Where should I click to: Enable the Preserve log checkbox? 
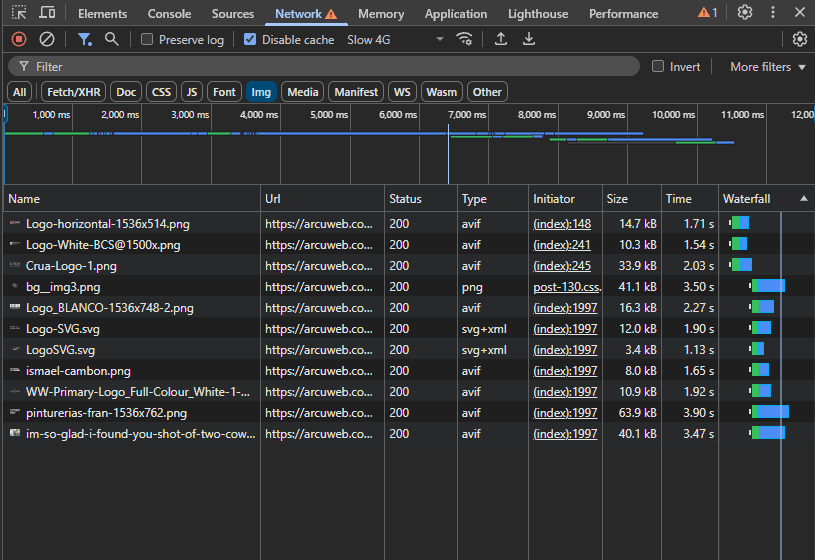coord(147,40)
